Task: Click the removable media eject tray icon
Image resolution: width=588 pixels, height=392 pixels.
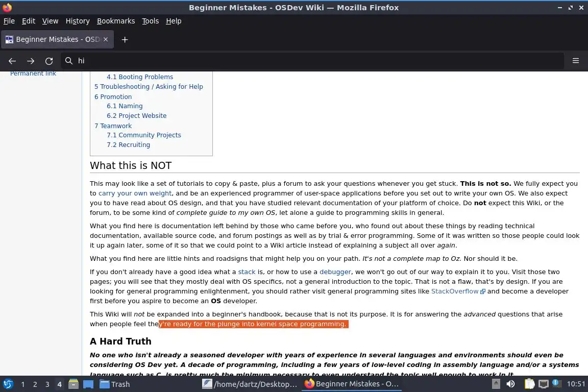Action: 496,384
